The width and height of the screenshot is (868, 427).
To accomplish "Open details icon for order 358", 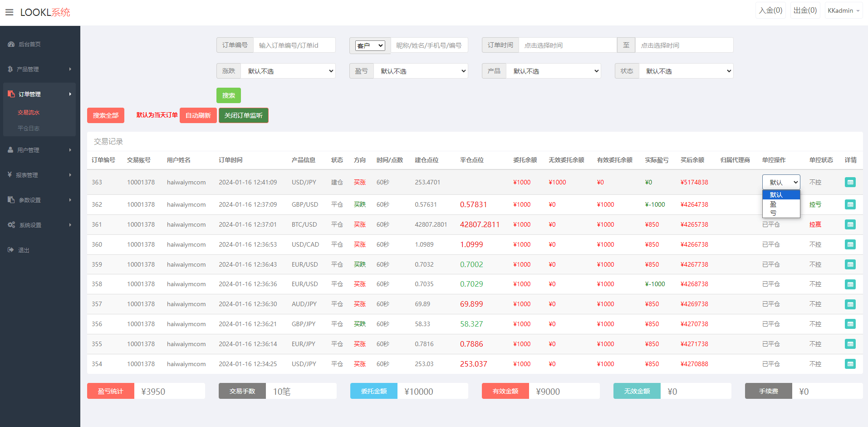I will [x=850, y=284].
